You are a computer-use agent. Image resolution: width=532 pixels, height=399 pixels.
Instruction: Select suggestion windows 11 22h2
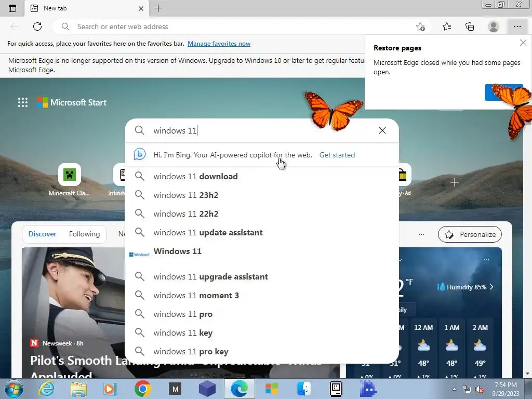262,214
